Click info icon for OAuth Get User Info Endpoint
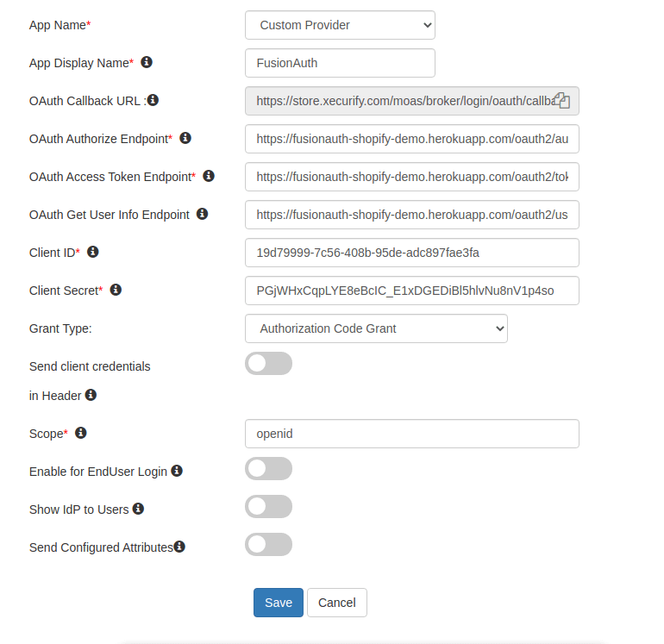The height and width of the screenshot is (644, 664). click(203, 214)
